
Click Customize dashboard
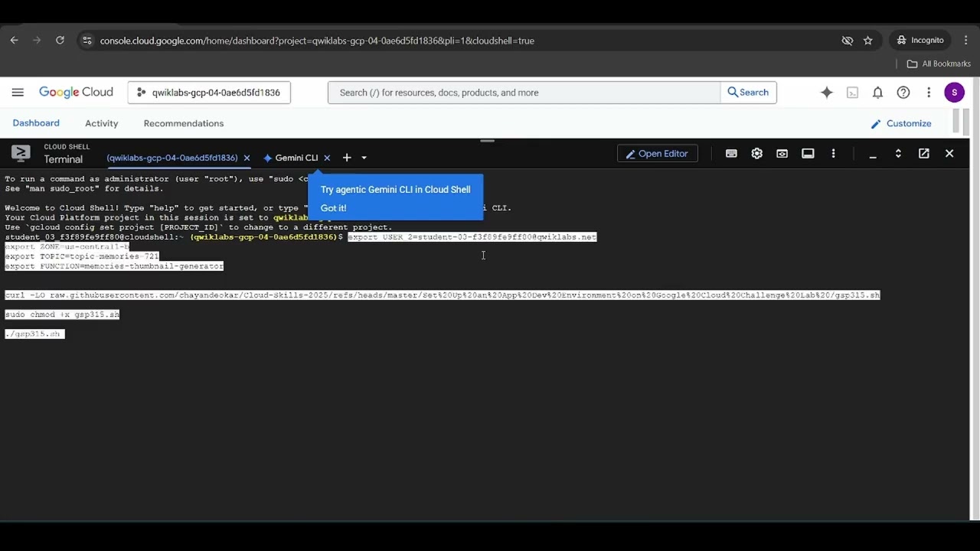[x=901, y=123]
